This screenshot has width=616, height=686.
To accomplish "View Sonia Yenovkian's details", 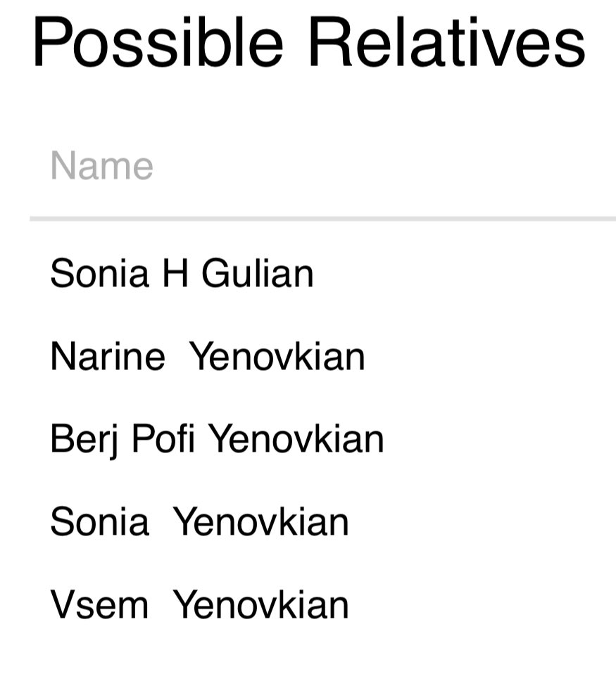I will coord(199,522).
